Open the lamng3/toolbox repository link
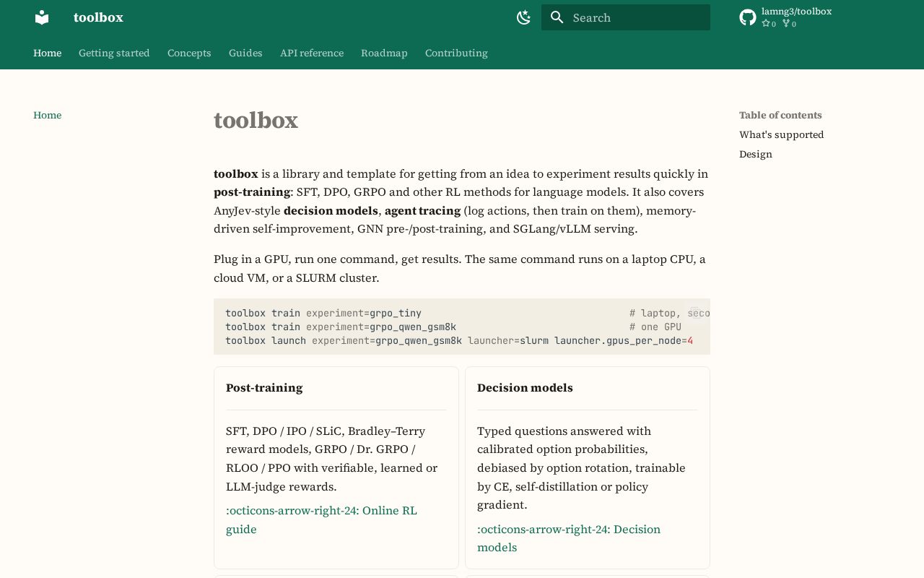This screenshot has height=578, width=924. (785, 17)
